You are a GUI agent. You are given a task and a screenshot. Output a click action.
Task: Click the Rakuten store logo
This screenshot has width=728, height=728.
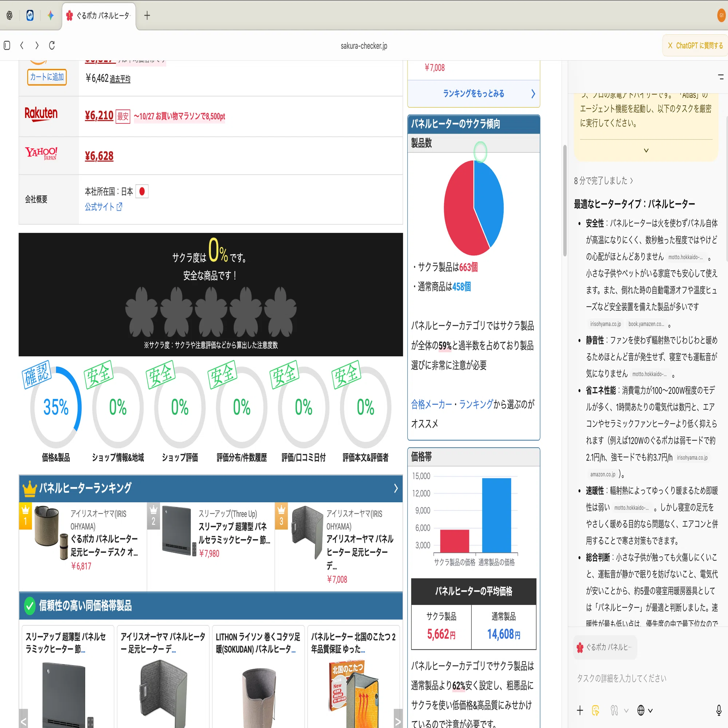(41, 114)
